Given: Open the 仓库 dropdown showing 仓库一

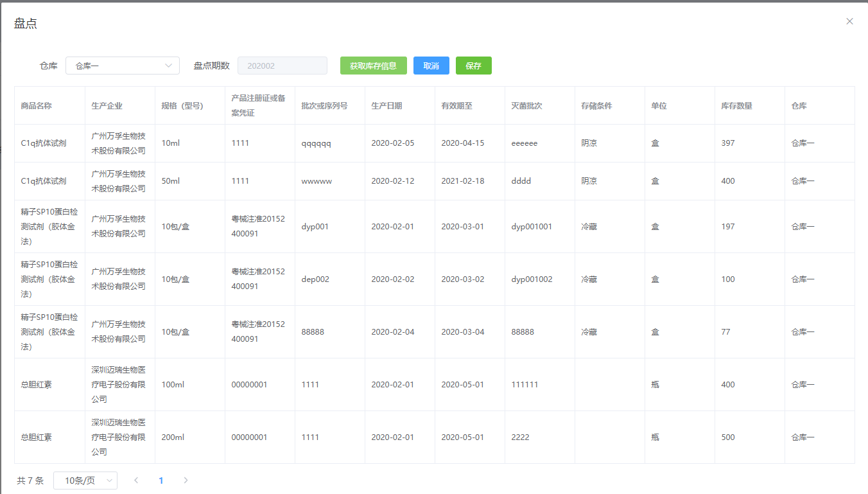Looking at the screenshot, I should point(122,66).
